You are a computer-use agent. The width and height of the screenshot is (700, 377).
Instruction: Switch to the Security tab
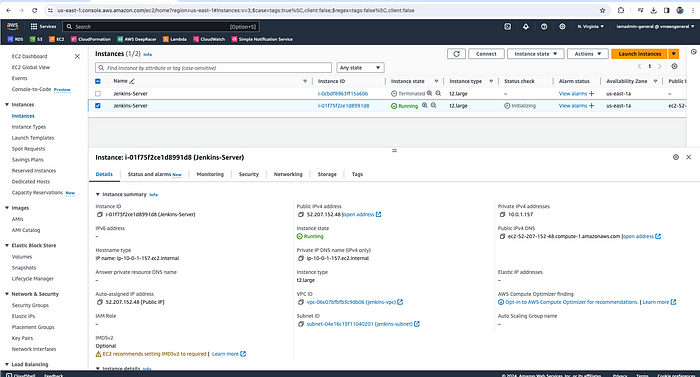pyautogui.click(x=249, y=175)
